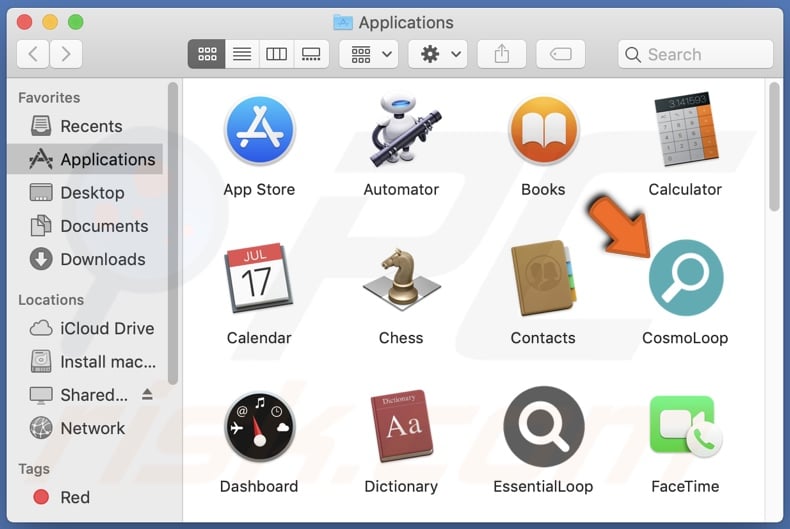
Task: Filter by the Red tag
Action: [85, 497]
